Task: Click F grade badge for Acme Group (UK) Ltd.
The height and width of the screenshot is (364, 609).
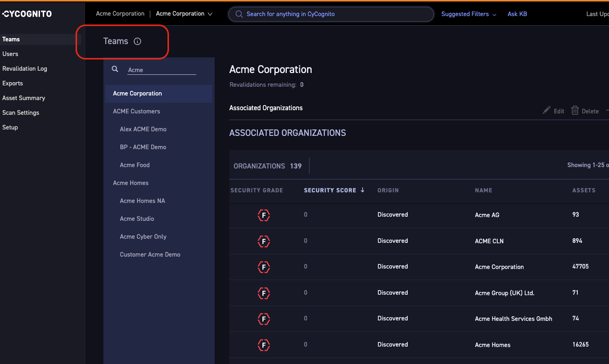Action: pyautogui.click(x=264, y=293)
